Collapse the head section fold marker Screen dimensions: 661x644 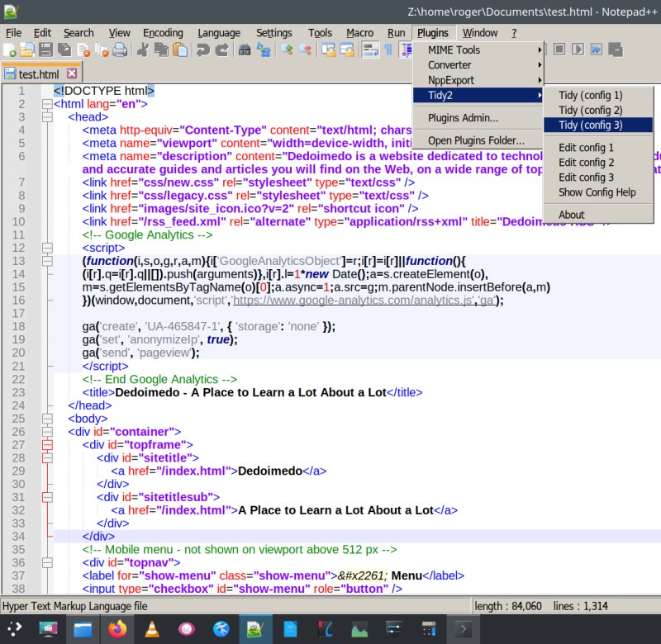[45, 117]
